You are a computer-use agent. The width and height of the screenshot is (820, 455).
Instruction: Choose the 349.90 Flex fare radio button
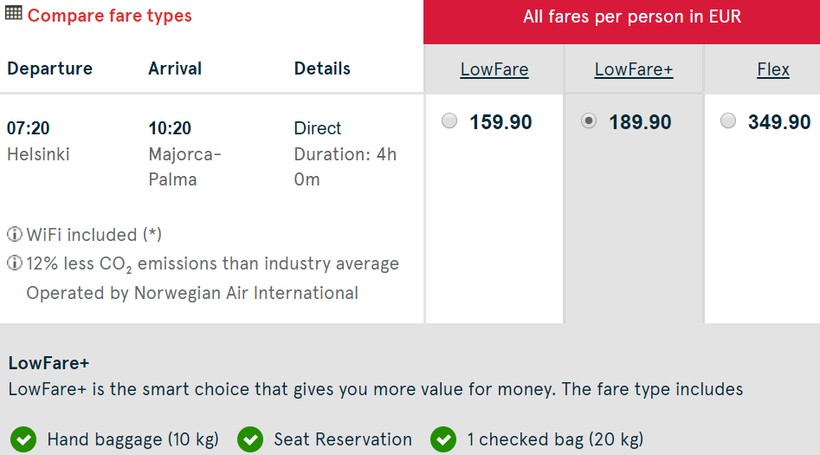tap(728, 121)
